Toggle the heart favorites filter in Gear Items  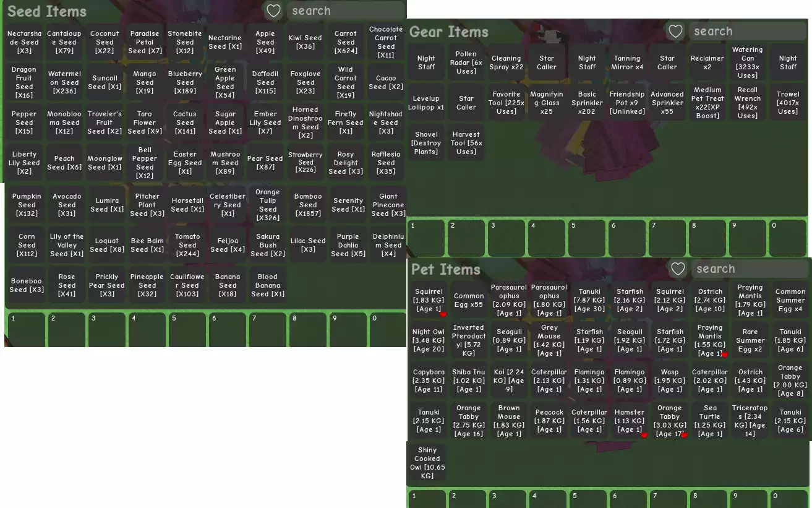click(675, 32)
